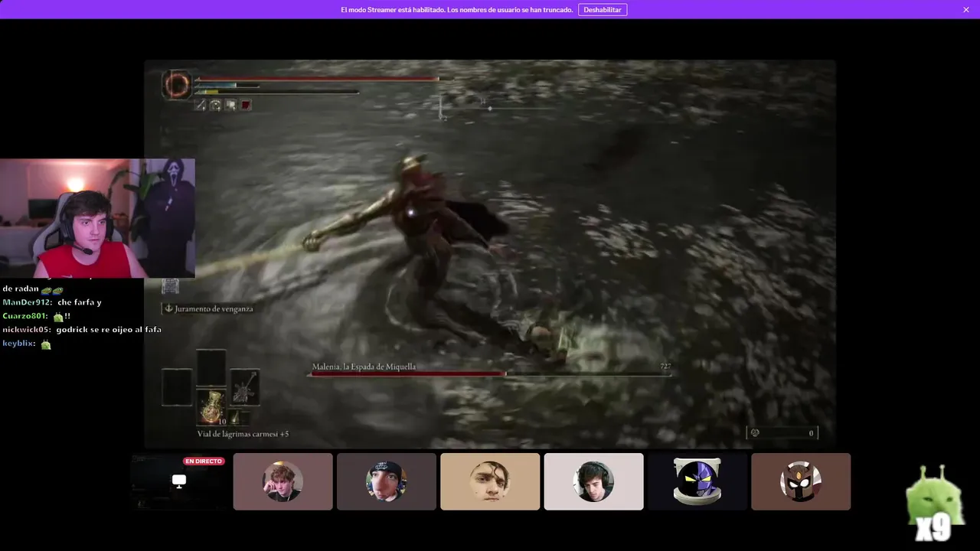Click the screen-share icon in the live tile
Image resolution: width=980 pixels, height=551 pixels.
click(x=179, y=481)
